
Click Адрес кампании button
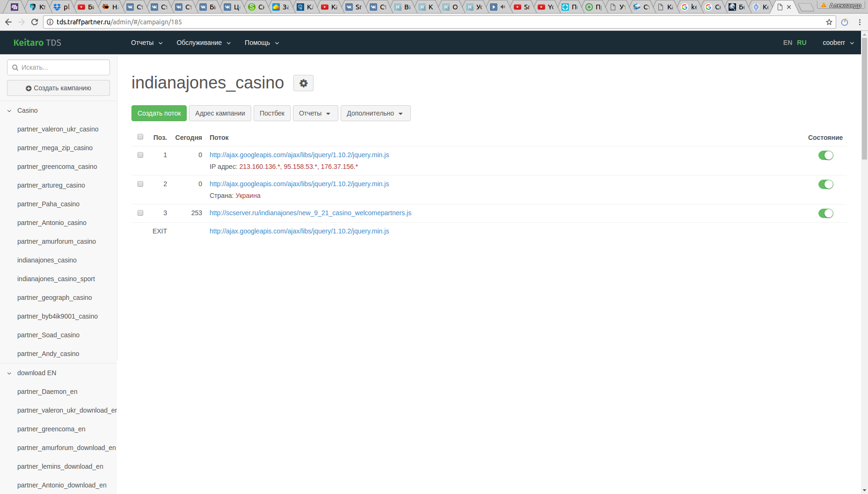click(220, 113)
